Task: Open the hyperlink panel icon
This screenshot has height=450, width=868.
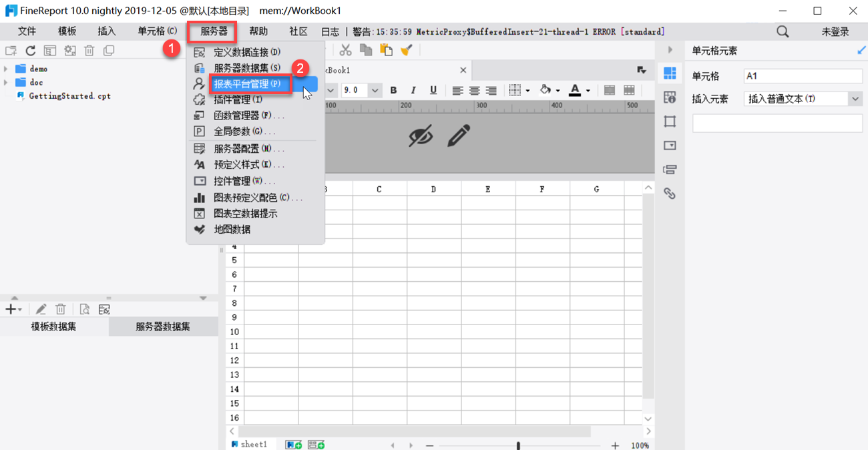Action: tap(670, 194)
